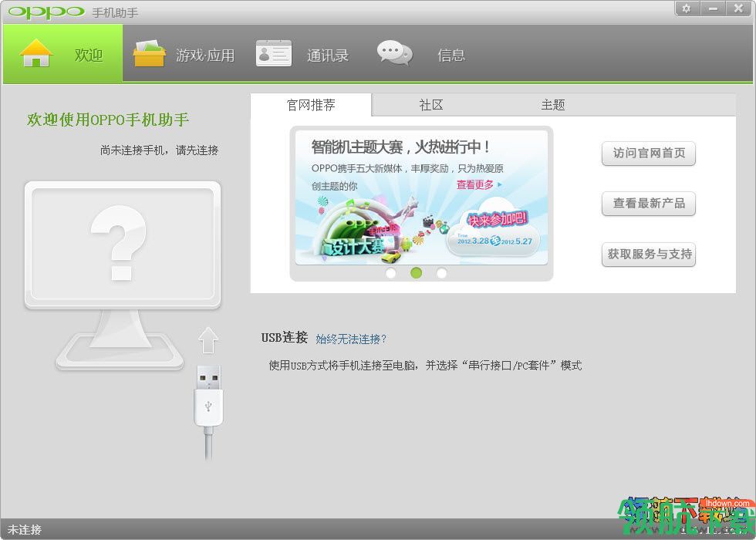The width and height of the screenshot is (756, 540).
Task: Click the 获取服务与支持 button
Action: coord(649,254)
